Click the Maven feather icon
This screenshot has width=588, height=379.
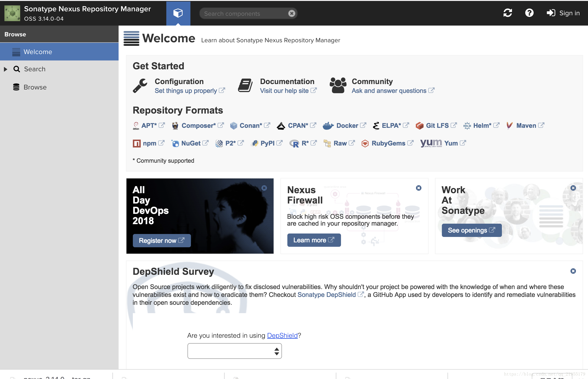point(510,126)
